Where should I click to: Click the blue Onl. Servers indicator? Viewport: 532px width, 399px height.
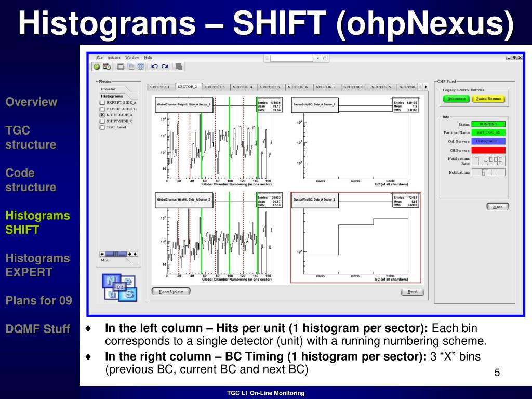pyautogui.click(x=488, y=141)
